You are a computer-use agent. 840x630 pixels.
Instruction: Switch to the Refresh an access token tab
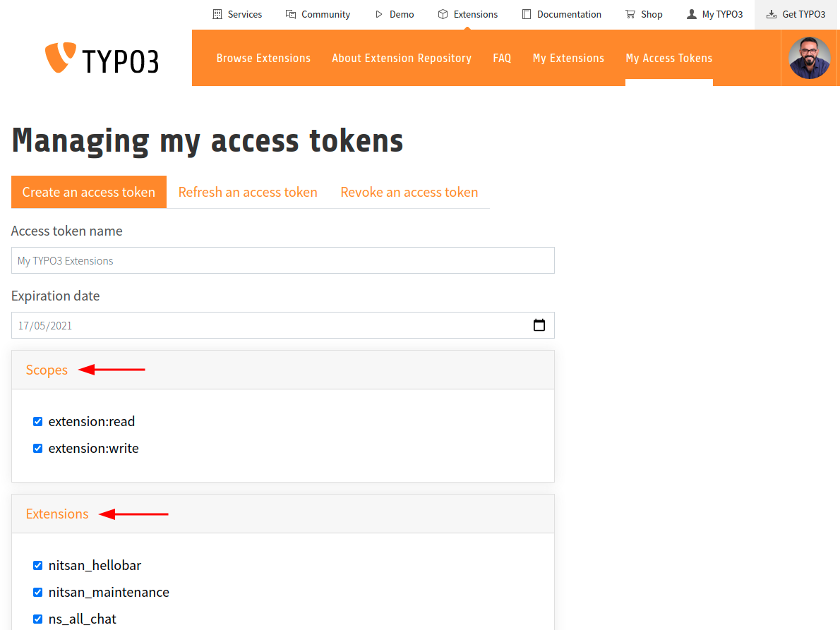(248, 191)
